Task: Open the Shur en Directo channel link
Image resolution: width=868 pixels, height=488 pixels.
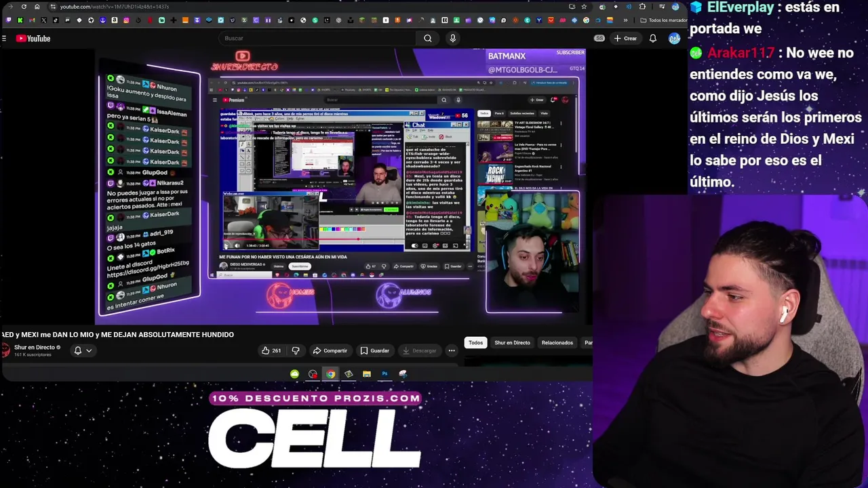Action: pyautogui.click(x=34, y=348)
